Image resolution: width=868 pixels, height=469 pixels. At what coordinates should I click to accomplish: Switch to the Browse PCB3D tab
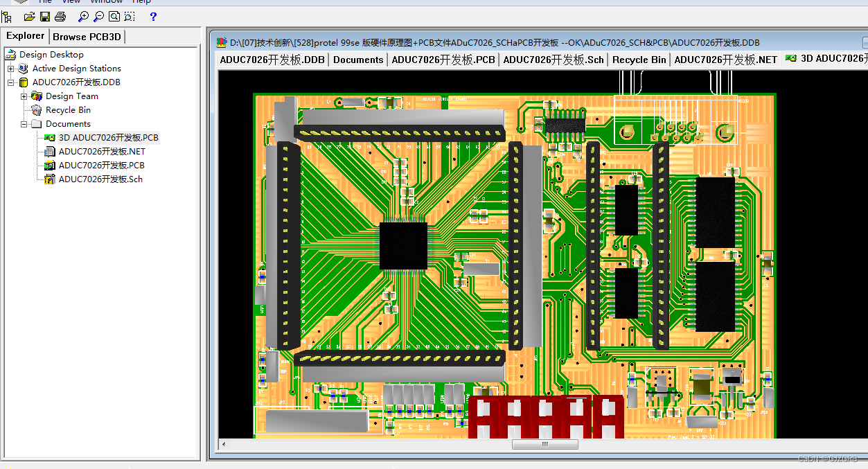coord(87,35)
